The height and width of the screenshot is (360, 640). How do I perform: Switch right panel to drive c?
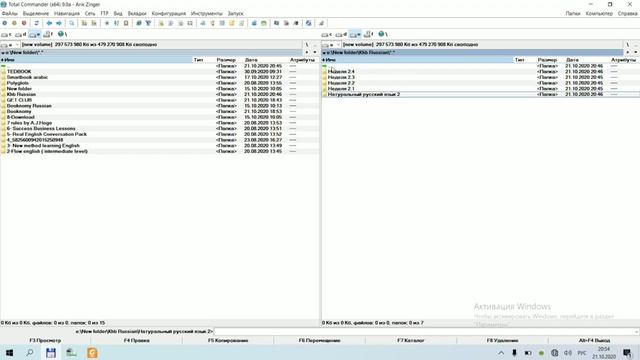point(327,34)
